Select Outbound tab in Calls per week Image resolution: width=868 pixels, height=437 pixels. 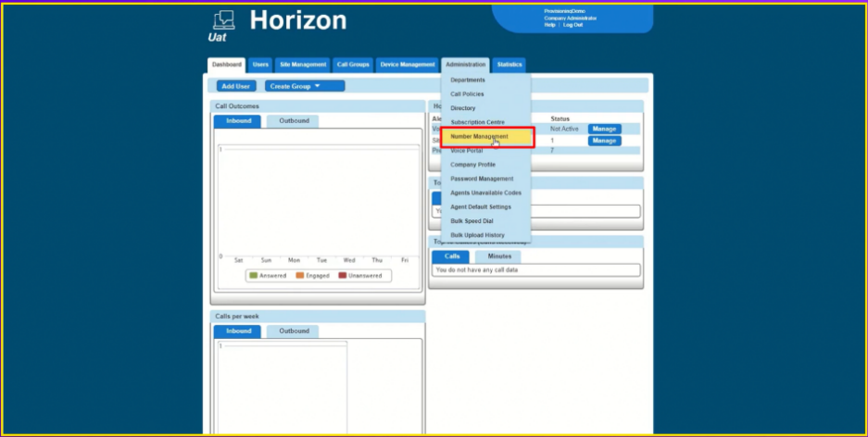(x=293, y=331)
